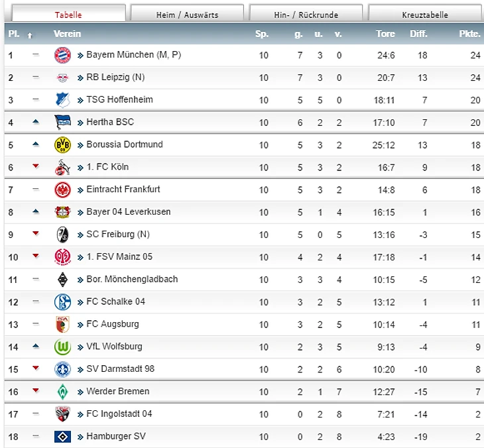Click the Hamburger SV diamond logo
This screenshot has width=484, height=448.
pyautogui.click(x=62, y=436)
